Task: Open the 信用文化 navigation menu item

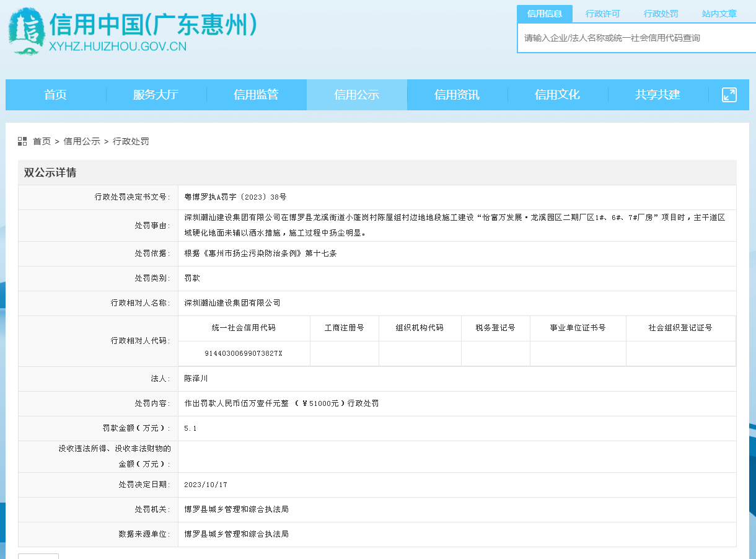Action: click(558, 95)
